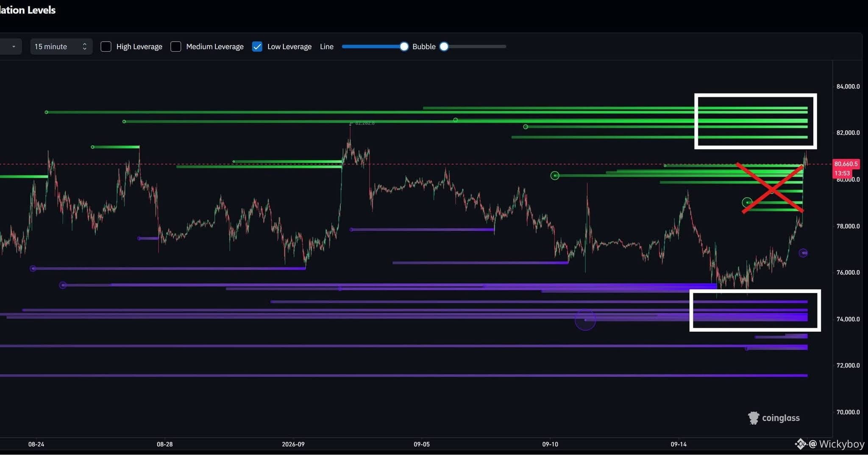Viewport: 868px width, 455px height.
Task: Click the purple bubble at far-left 76,000 line
Action: tap(33, 268)
